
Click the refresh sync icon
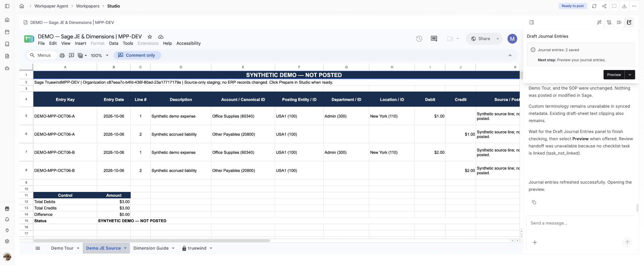tap(594, 6)
